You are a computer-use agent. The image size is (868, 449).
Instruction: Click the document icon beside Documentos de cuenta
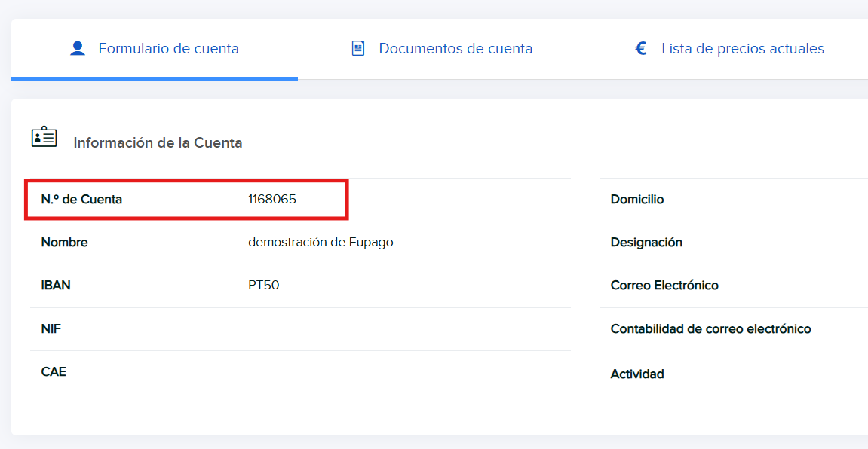tap(358, 49)
